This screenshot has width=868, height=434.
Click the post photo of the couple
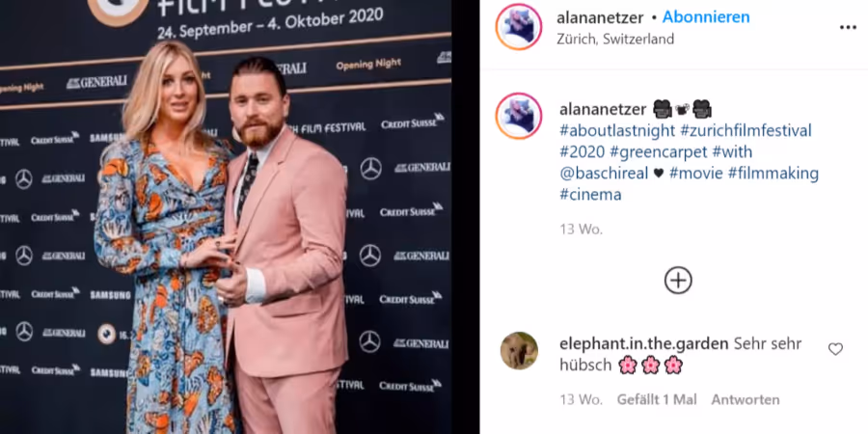[x=226, y=217]
